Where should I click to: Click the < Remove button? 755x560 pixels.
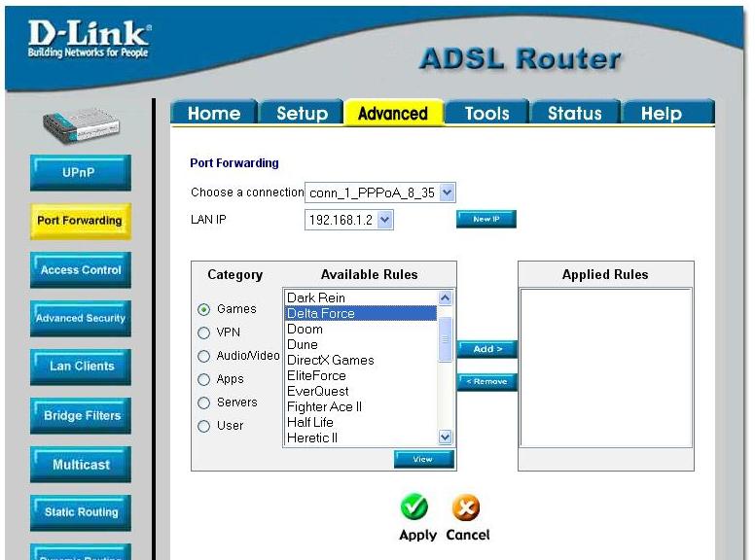pos(487,382)
